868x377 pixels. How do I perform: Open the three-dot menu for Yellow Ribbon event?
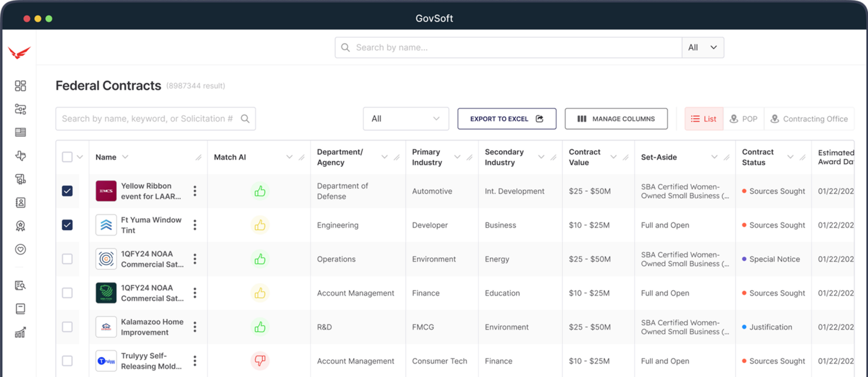(x=195, y=191)
